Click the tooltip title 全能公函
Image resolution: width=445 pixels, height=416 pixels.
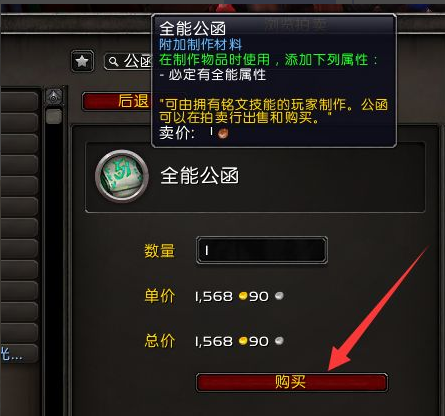(x=192, y=29)
